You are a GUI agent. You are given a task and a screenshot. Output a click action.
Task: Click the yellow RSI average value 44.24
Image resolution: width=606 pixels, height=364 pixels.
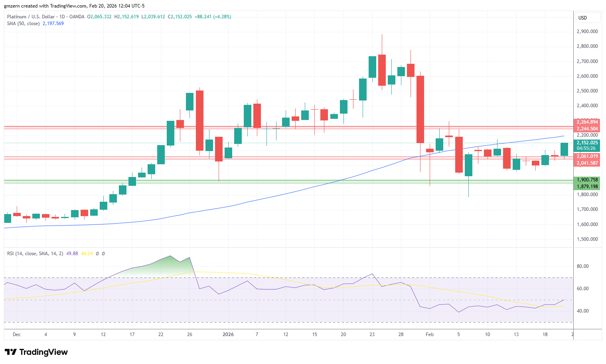87,254
